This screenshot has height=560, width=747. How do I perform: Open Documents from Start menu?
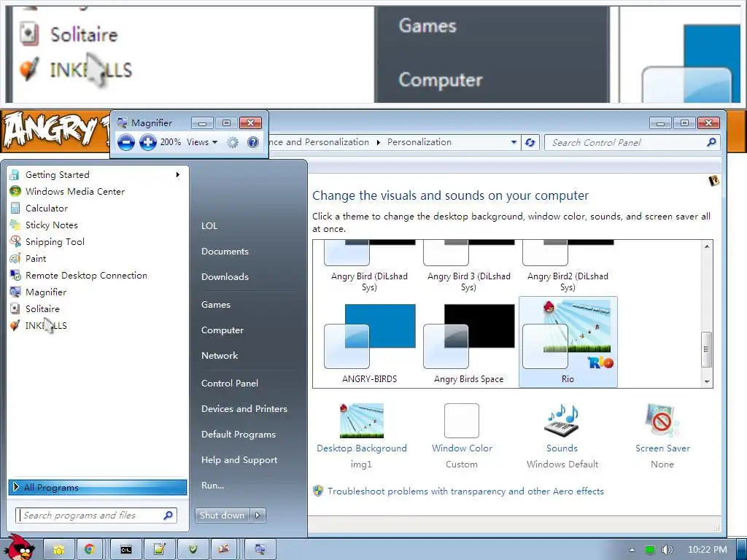coord(225,252)
